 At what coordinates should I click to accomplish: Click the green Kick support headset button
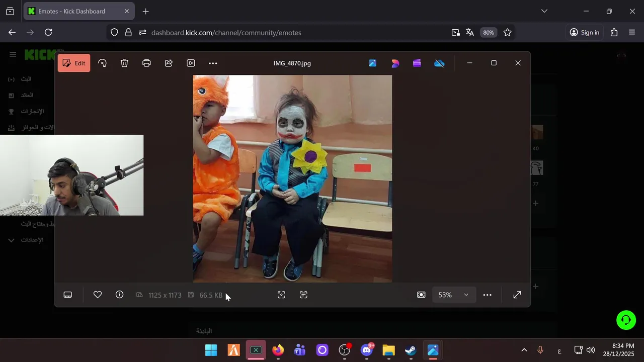pos(626,320)
